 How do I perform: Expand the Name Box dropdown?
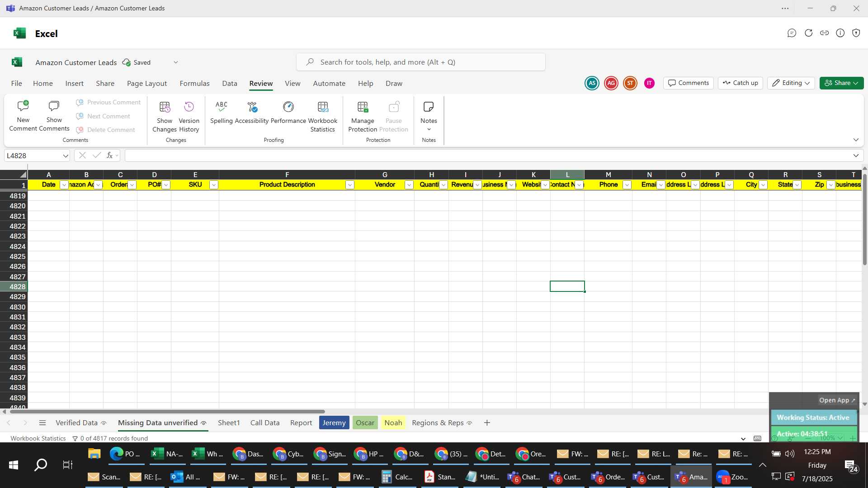point(66,156)
